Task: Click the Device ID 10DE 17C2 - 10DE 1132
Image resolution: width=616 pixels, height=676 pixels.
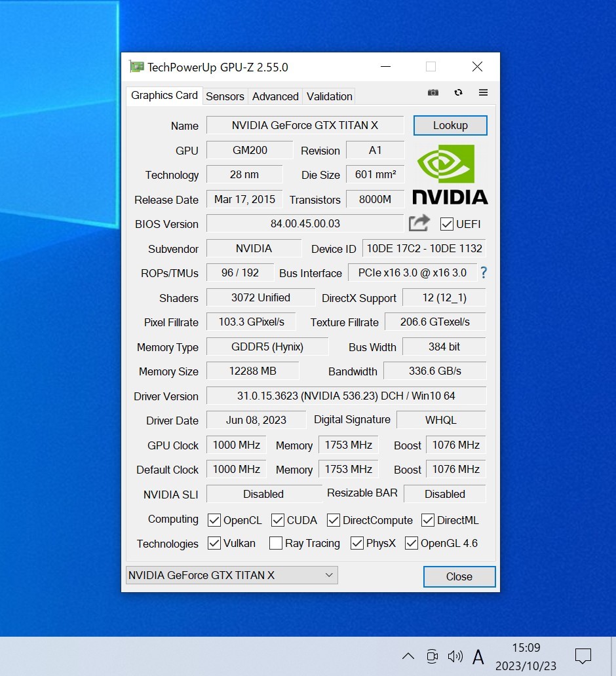Action: coord(424,248)
